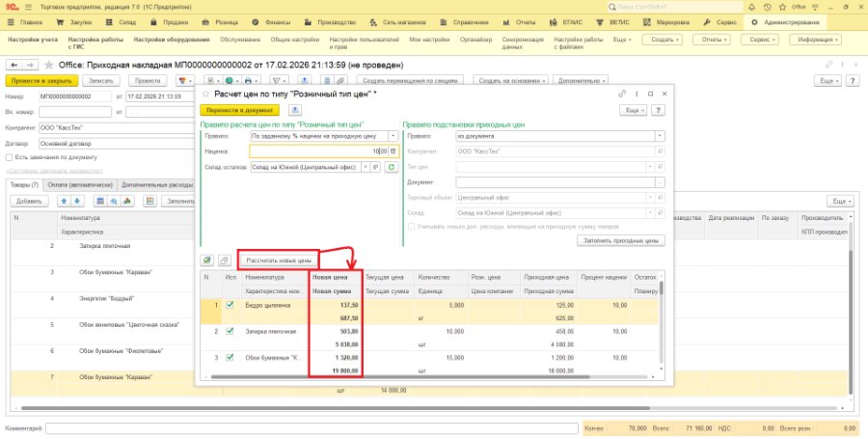Click the 137,50 new price cell
This screenshot has width=868, height=439.
[x=335, y=305]
